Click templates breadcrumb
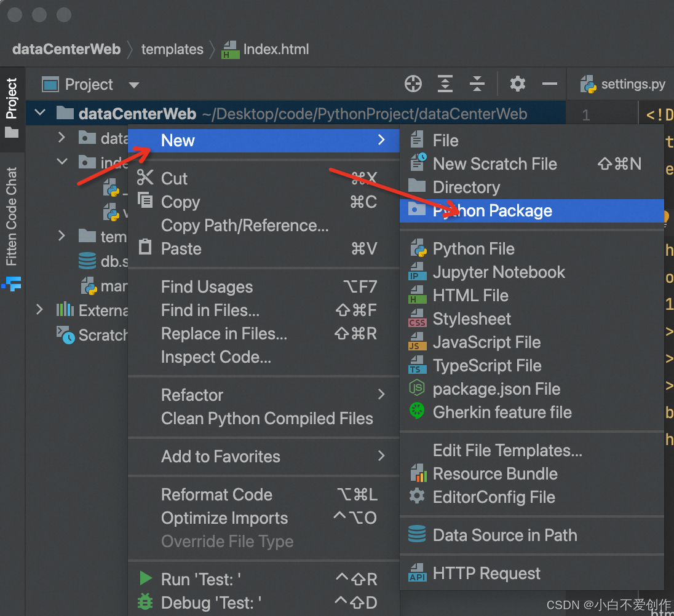 172,49
